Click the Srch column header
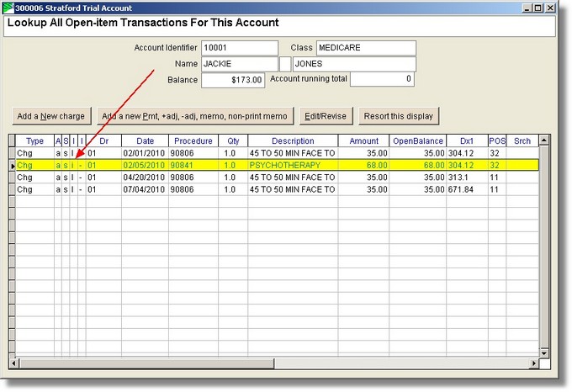The width and height of the screenshot is (572, 392). click(x=522, y=140)
